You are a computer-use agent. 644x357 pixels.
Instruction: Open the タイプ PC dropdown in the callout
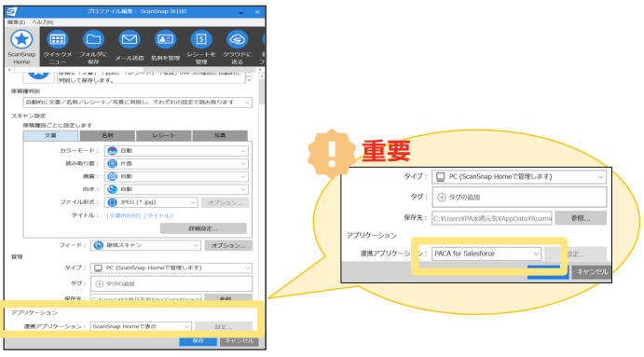(519, 177)
